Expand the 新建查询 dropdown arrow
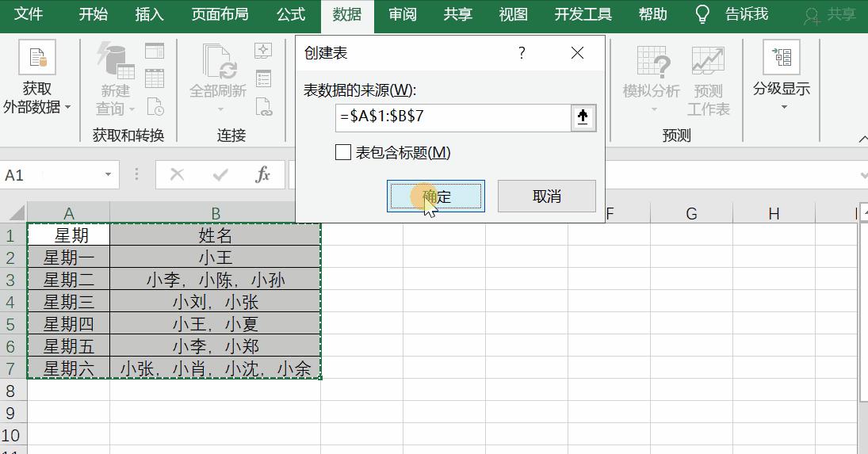The height and width of the screenshot is (454, 868). (x=132, y=109)
